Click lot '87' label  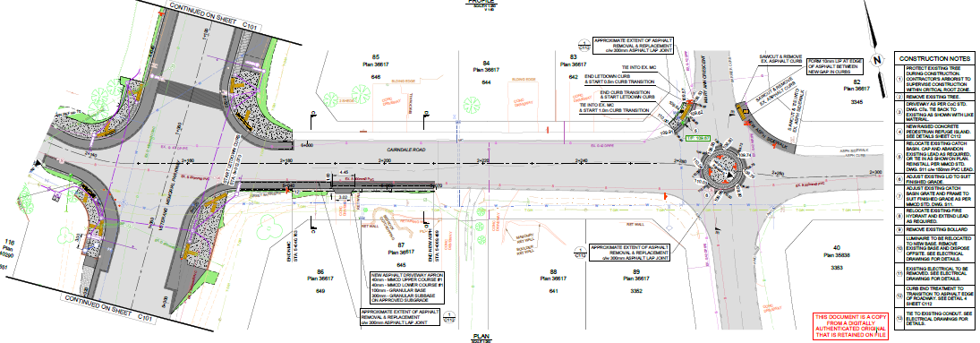[401, 245]
